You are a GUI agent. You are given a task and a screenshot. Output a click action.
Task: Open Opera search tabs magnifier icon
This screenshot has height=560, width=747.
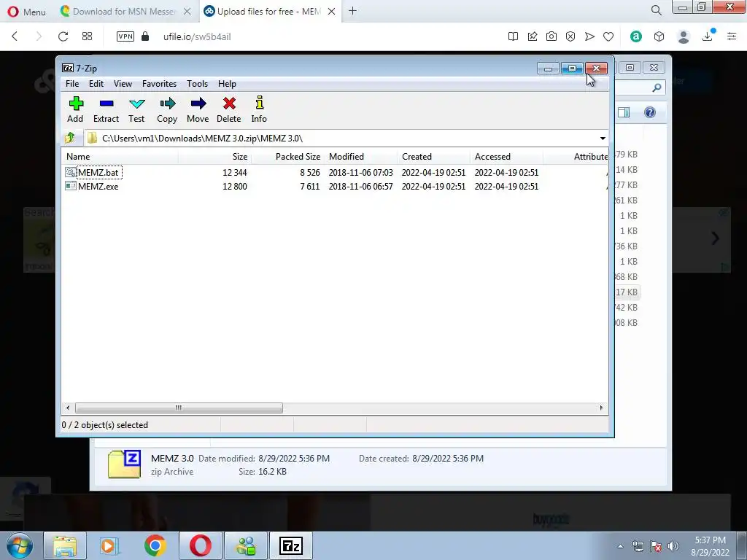click(x=656, y=10)
